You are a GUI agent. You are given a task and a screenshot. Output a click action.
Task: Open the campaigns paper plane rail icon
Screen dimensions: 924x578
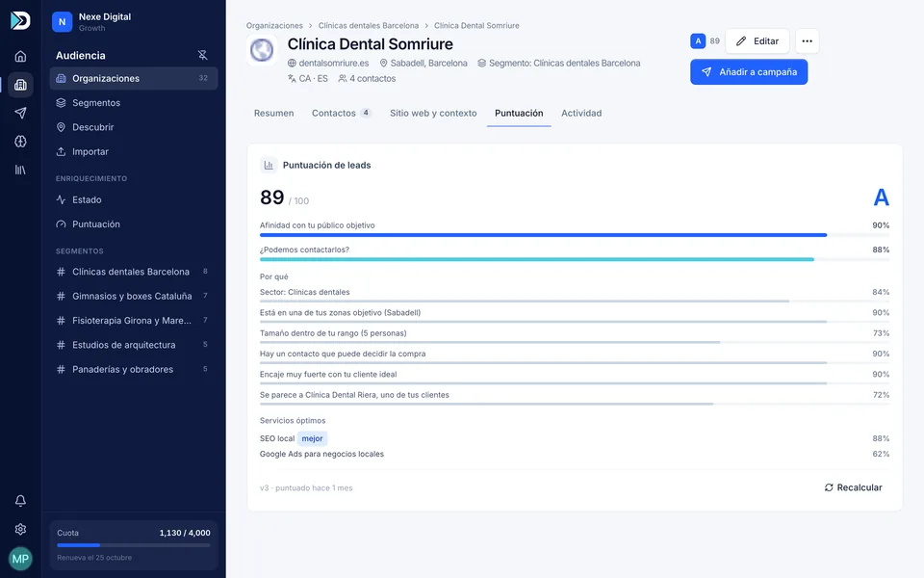coord(20,114)
